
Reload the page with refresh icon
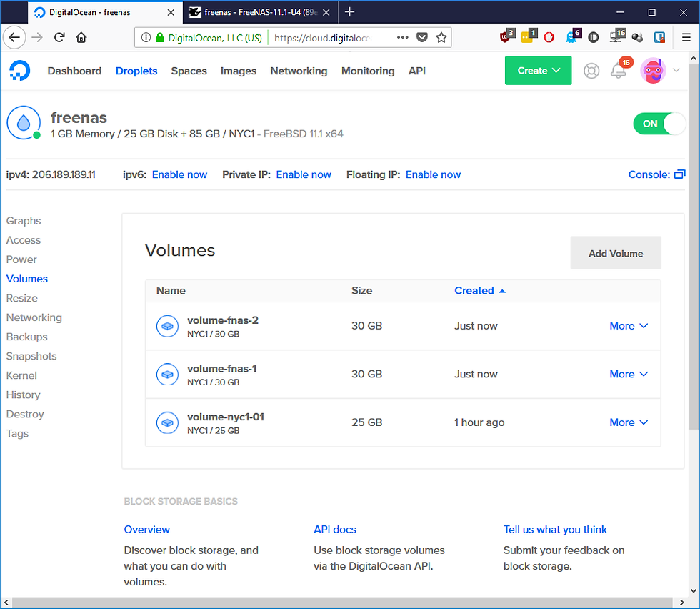pyautogui.click(x=59, y=37)
